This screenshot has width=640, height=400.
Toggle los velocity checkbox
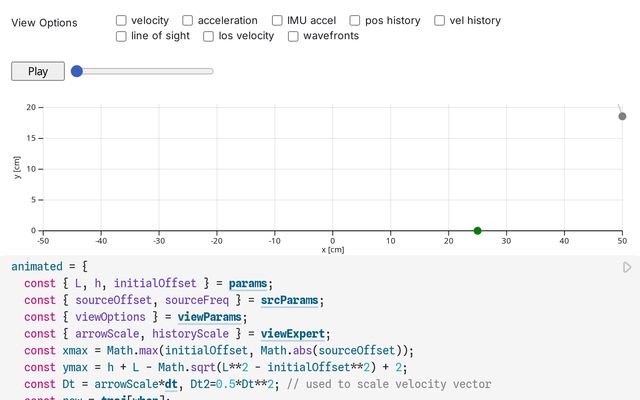pyautogui.click(x=209, y=36)
